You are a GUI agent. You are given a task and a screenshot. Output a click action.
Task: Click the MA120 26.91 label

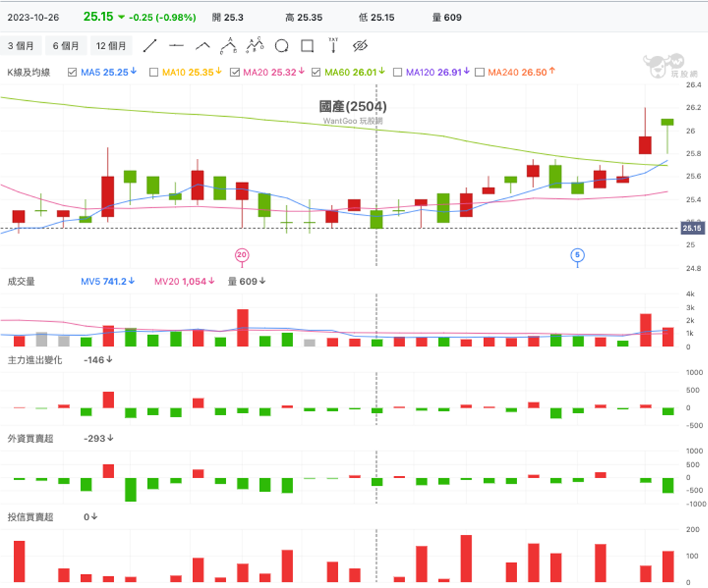[x=438, y=72]
